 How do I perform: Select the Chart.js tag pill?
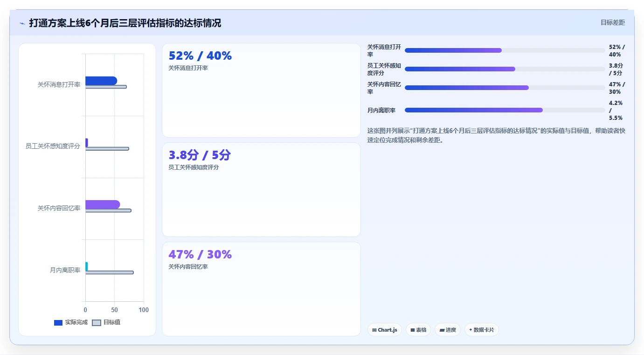tap(385, 330)
